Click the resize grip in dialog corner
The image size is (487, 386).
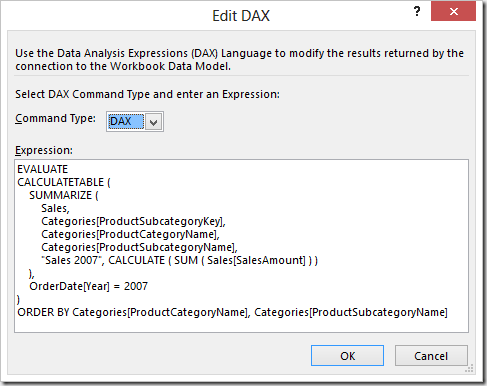[x=469, y=369]
